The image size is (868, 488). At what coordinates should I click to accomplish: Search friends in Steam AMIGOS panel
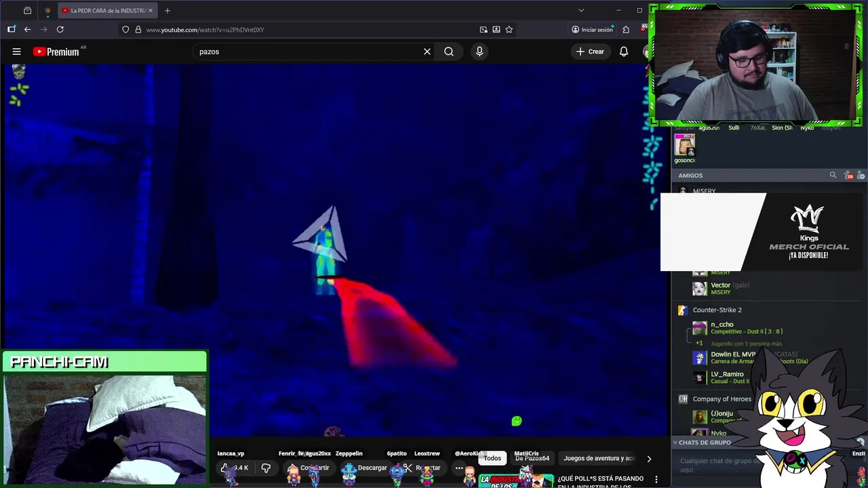pyautogui.click(x=833, y=176)
